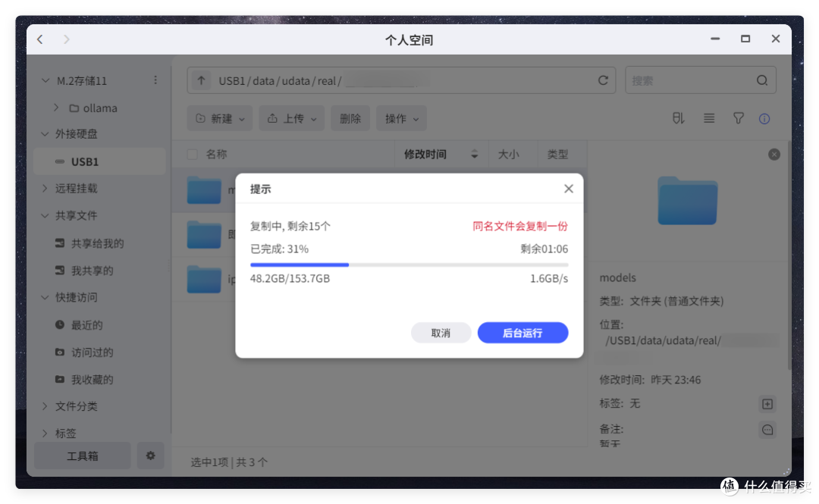
Task: Maximize the 个人空间 window
Action: click(x=745, y=39)
